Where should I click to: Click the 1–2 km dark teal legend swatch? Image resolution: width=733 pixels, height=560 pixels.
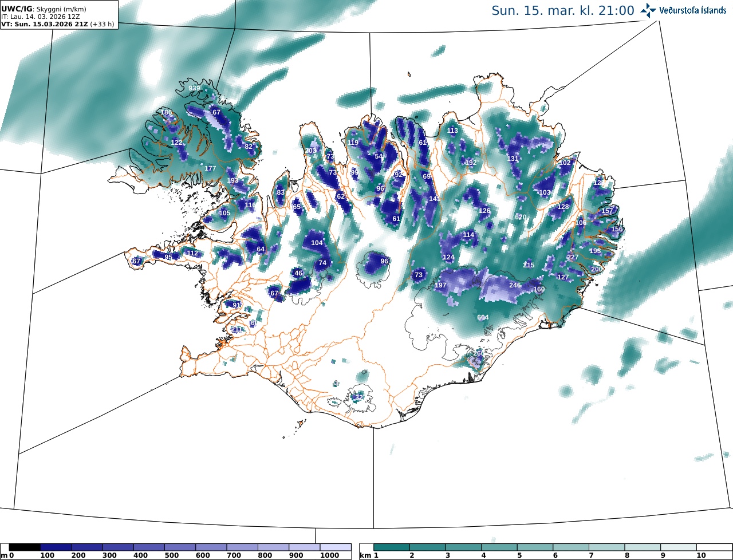pos(392,547)
